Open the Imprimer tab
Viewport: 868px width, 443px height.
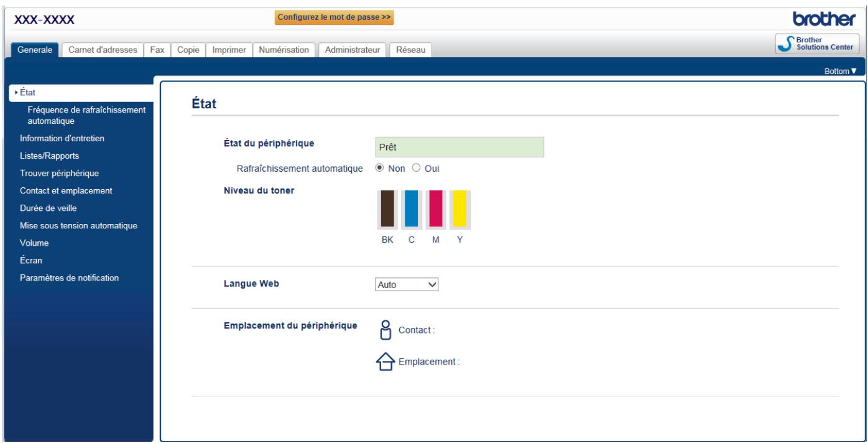click(x=229, y=50)
